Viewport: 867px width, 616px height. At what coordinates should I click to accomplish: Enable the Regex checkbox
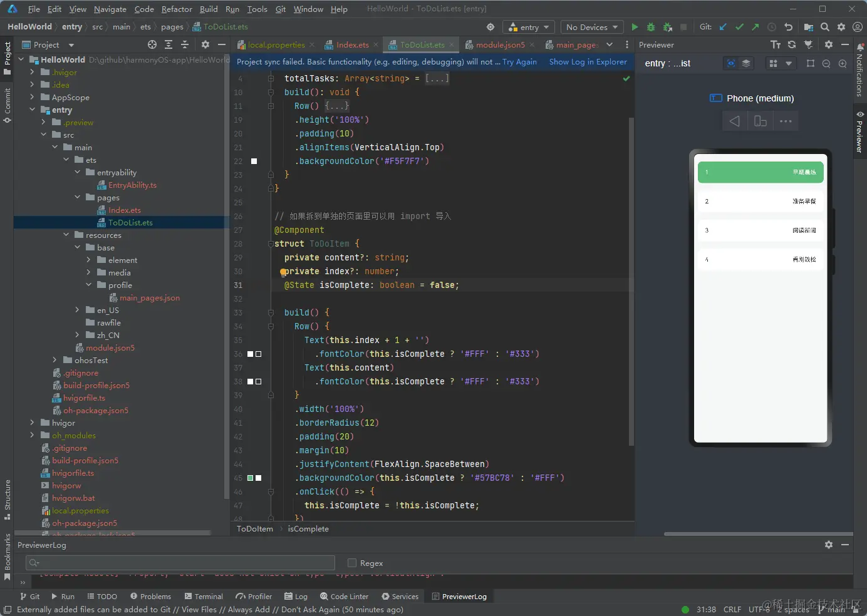tap(352, 563)
